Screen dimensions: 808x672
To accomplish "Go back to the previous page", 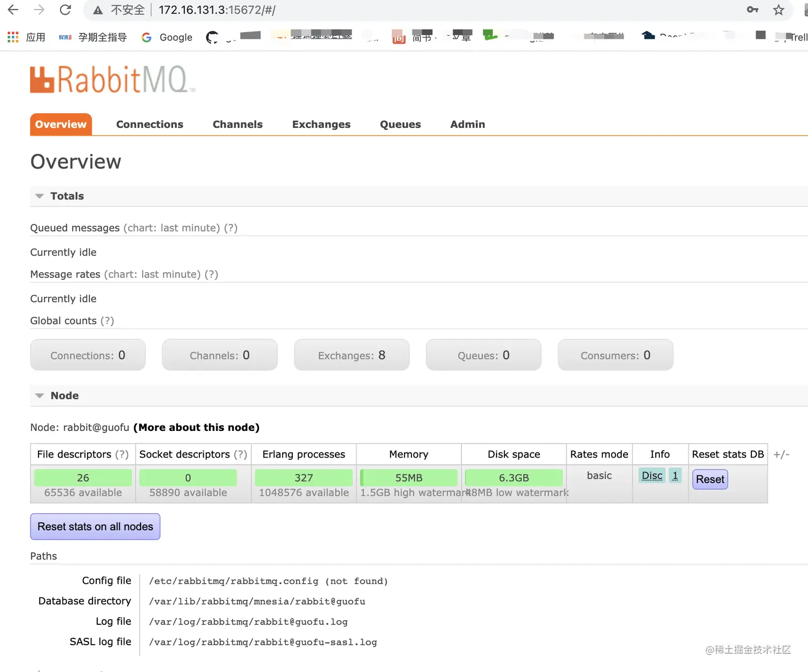I will click(13, 10).
